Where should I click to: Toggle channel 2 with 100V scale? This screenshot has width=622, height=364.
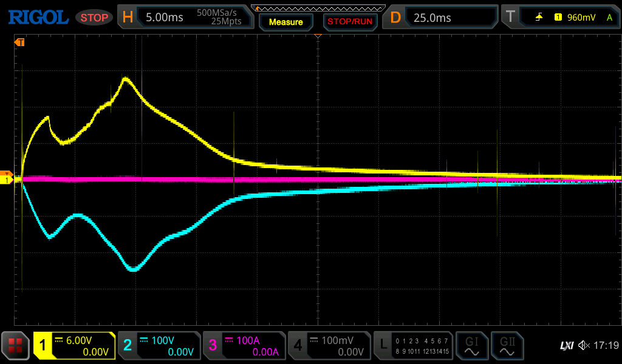point(159,346)
